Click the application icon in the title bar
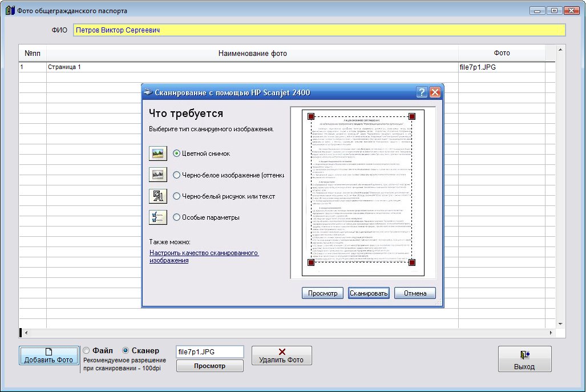This screenshot has height=392, width=586. tap(10, 11)
